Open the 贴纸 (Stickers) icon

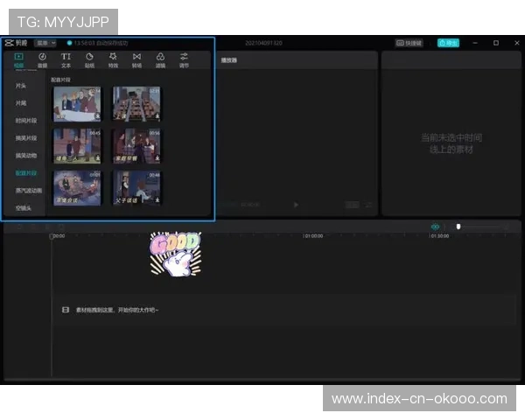[x=89, y=59]
